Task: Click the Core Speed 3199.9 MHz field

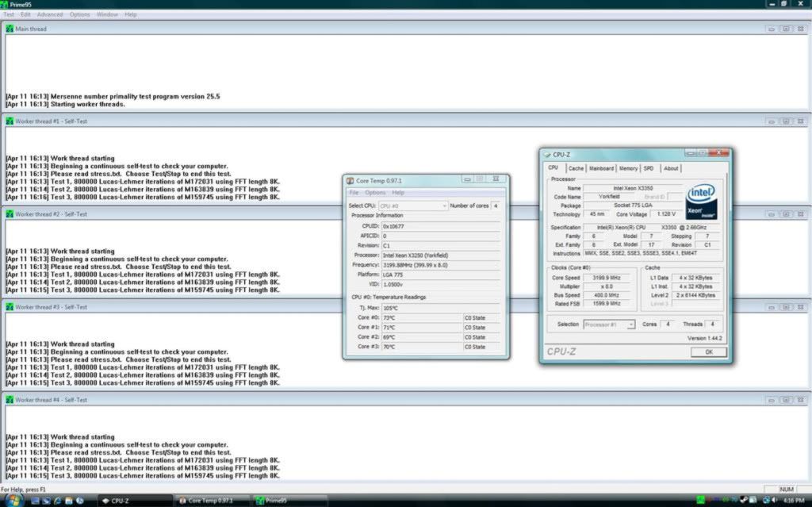Action: tap(607, 278)
